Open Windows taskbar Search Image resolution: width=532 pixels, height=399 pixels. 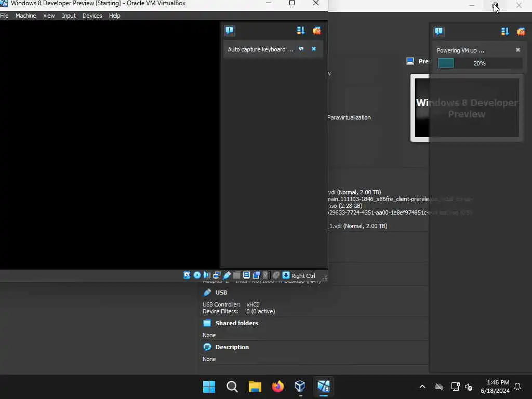232,387
